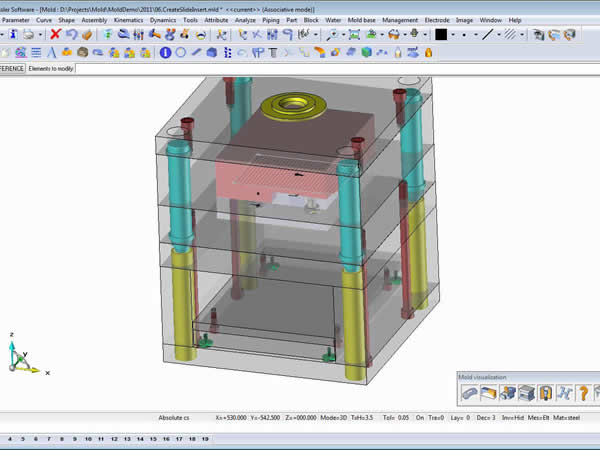Click the full mold base icon in Mold visualization

[x=526, y=393]
